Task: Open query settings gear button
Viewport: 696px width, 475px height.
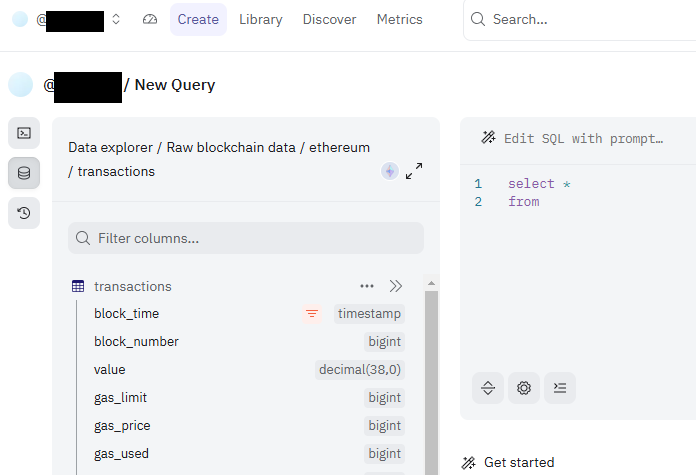Action: click(x=524, y=388)
